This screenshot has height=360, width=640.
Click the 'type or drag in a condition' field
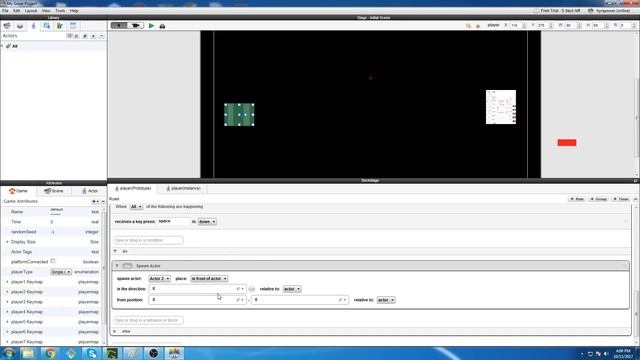(149, 240)
